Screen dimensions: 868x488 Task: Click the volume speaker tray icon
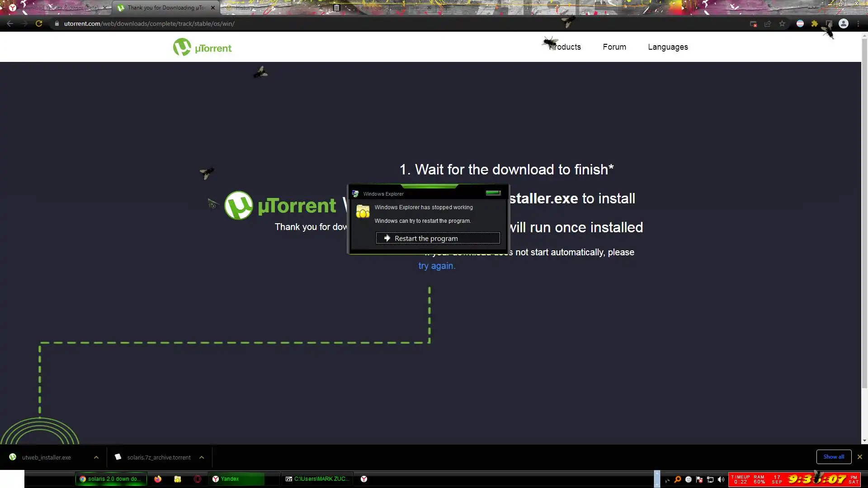point(721,479)
